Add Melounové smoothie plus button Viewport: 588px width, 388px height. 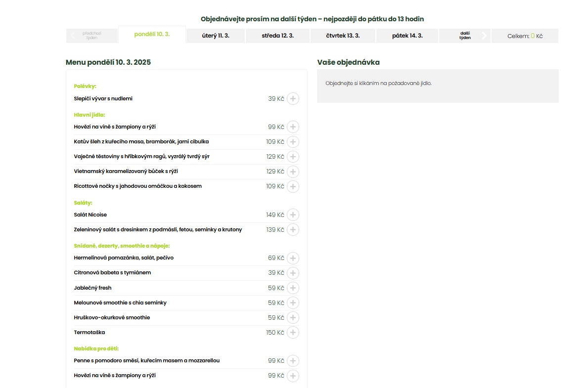point(293,303)
